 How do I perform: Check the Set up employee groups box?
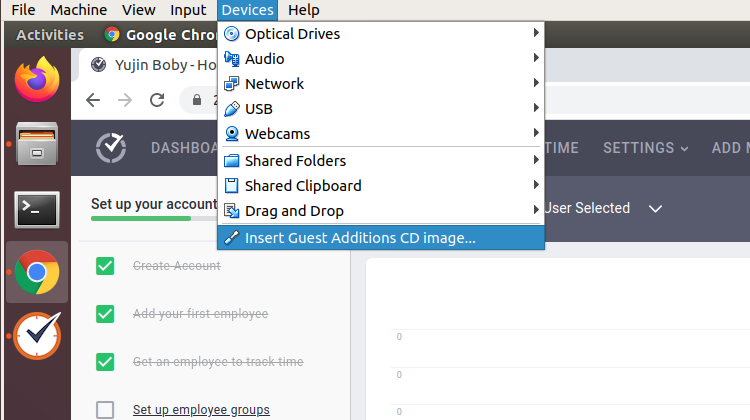[105, 409]
